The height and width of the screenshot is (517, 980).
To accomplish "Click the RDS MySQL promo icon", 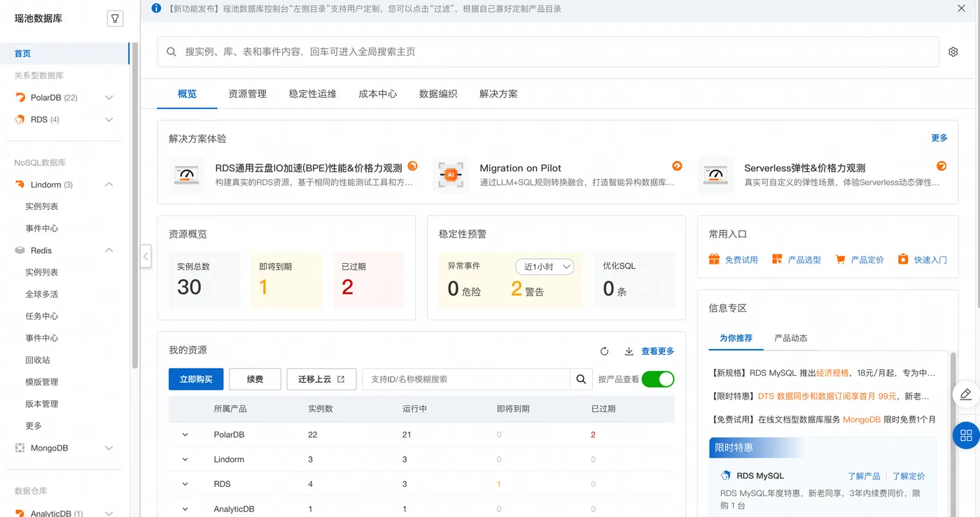I will (x=726, y=476).
